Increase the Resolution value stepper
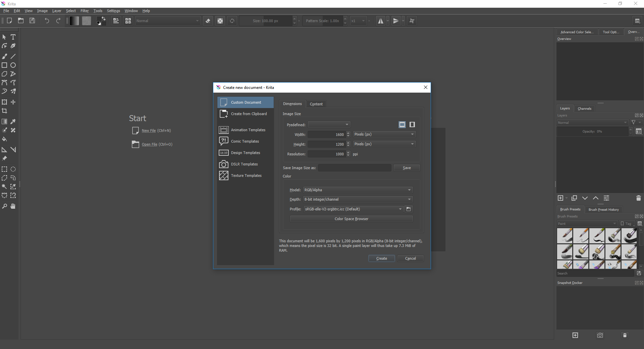 pyautogui.click(x=348, y=152)
